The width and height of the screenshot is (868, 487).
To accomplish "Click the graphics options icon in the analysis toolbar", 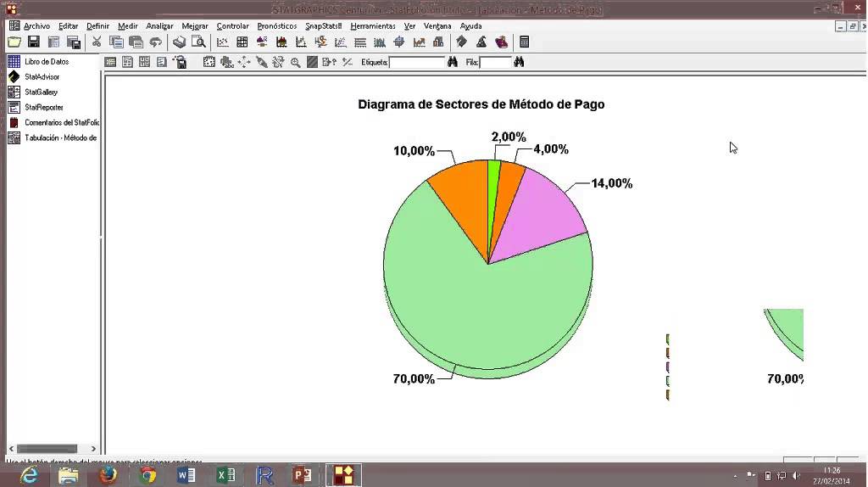I will point(209,62).
